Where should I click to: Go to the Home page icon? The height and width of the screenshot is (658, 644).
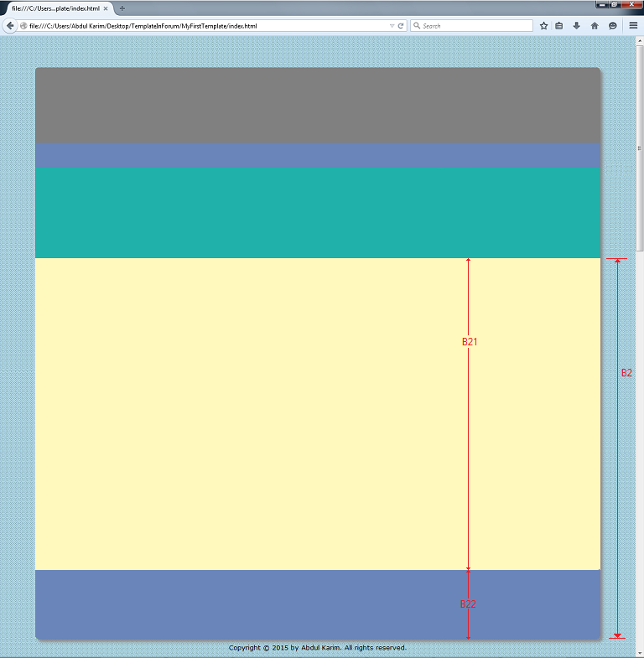(x=595, y=26)
